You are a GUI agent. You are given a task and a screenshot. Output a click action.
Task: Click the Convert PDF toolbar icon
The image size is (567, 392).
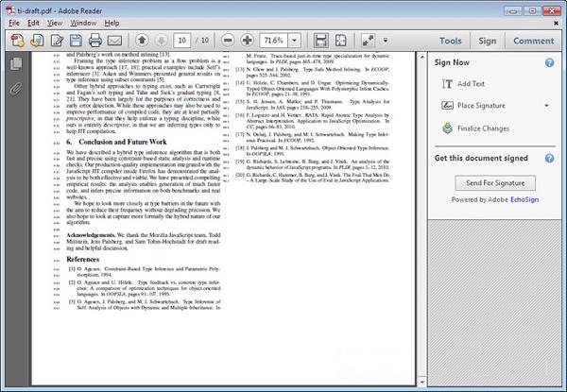click(x=37, y=40)
